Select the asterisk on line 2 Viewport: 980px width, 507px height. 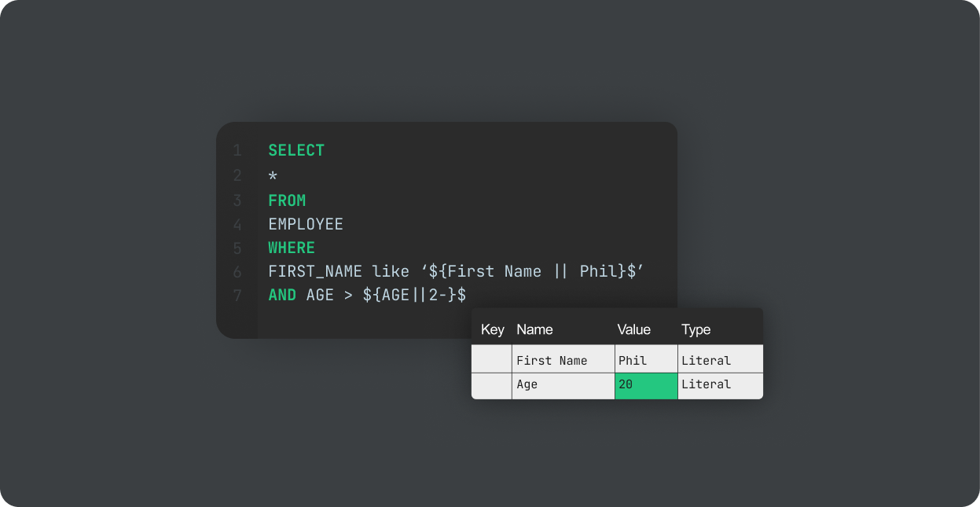(272, 176)
